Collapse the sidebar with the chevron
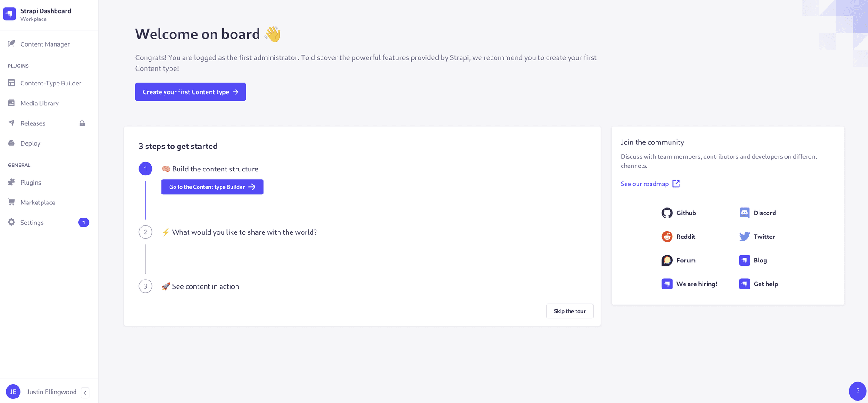This screenshot has height=403, width=868. tap(85, 392)
